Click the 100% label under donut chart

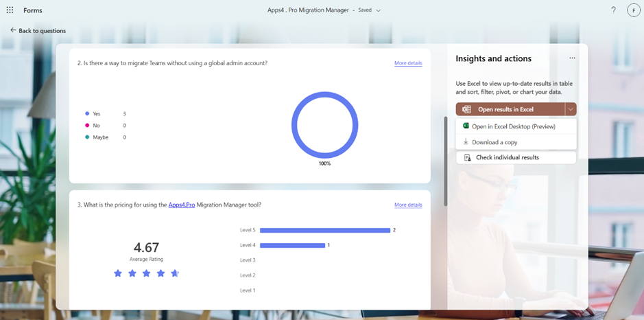pyautogui.click(x=324, y=163)
